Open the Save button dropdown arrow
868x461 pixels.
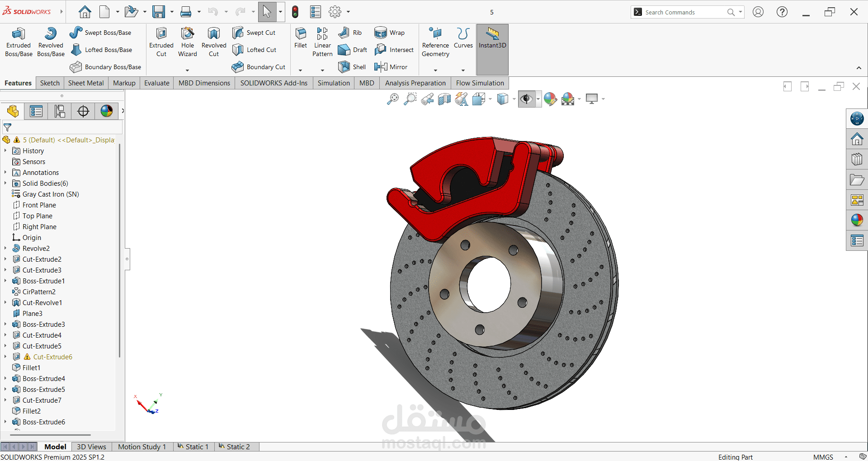pos(172,12)
